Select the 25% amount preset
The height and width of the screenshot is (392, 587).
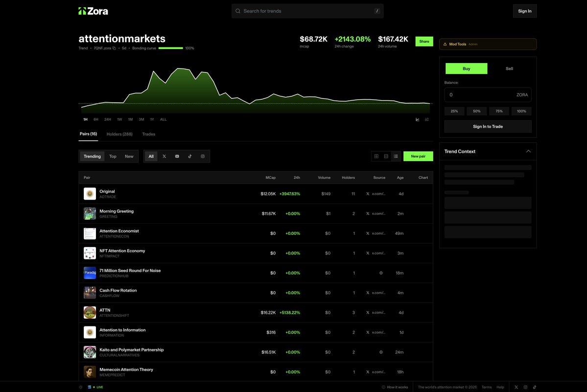pos(454,111)
